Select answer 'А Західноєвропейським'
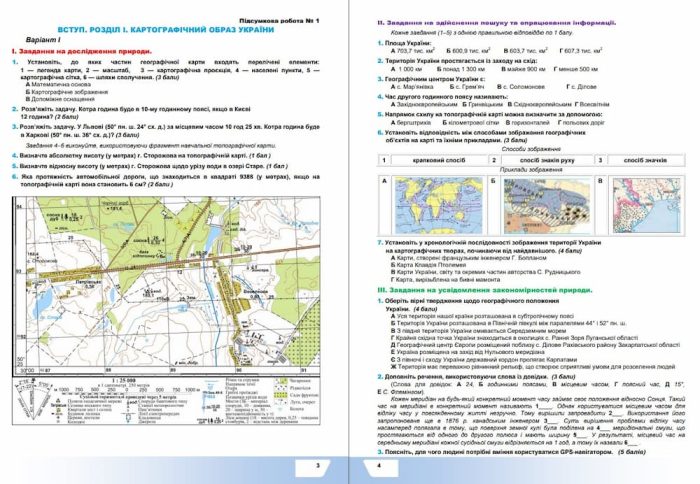 pos(424,104)
